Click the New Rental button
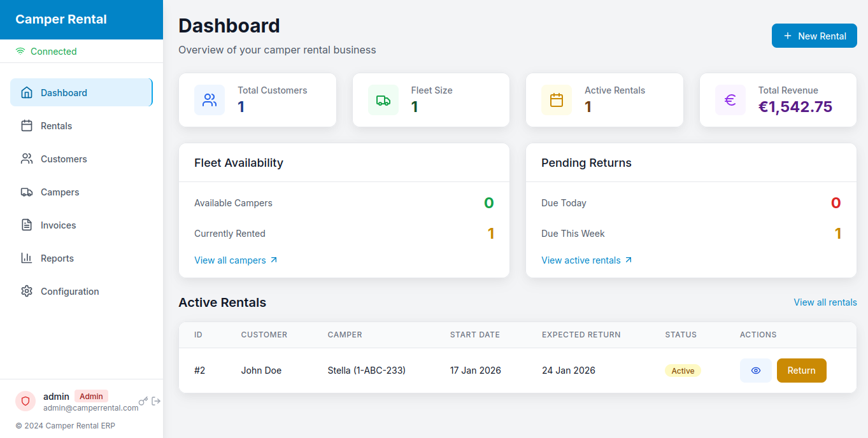 point(815,36)
